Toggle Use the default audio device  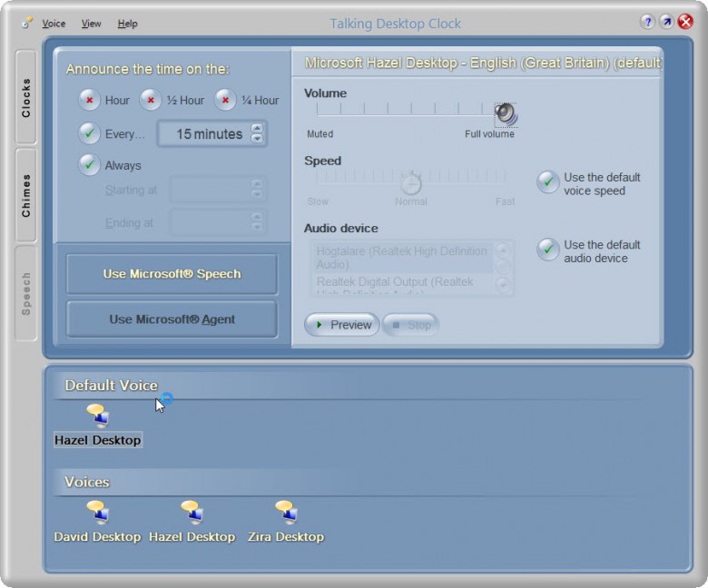(548, 250)
